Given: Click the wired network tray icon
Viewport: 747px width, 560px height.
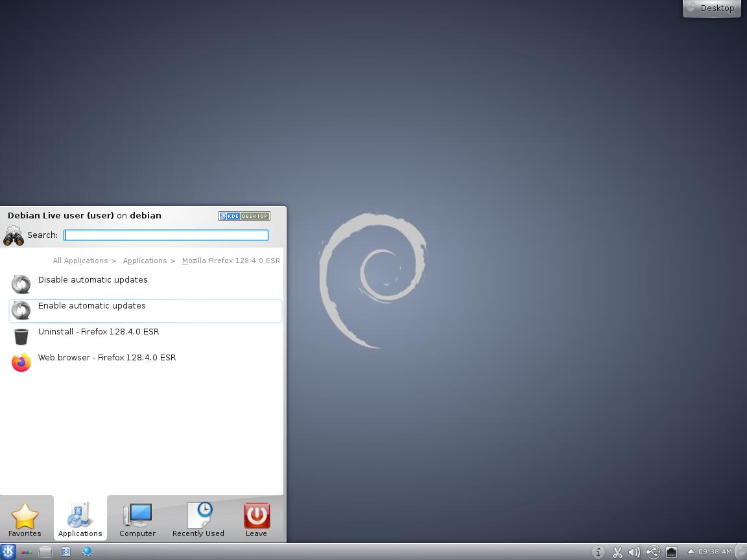Looking at the screenshot, I should pos(671,552).
